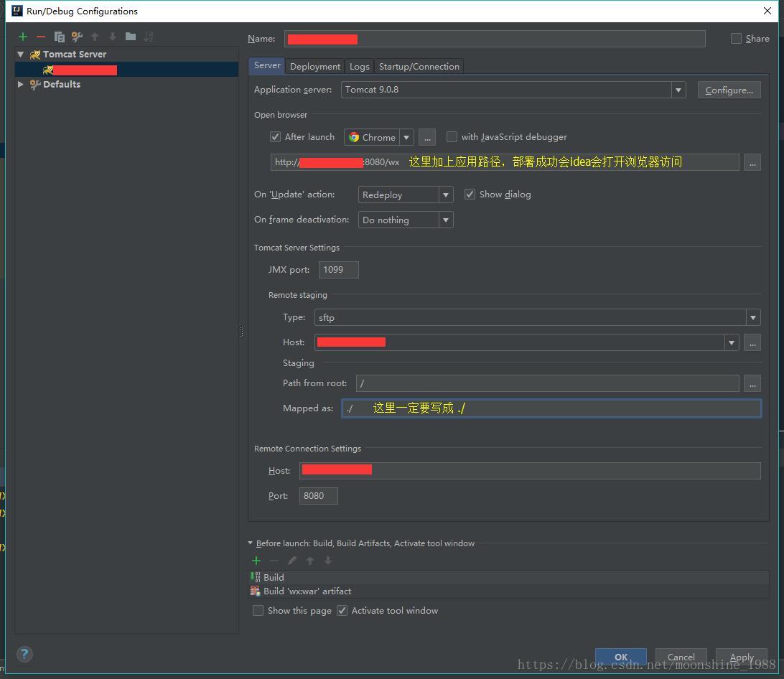Uncheck the After launch checkbox
This screenshot has width=784, height=679.
[275, 136]
